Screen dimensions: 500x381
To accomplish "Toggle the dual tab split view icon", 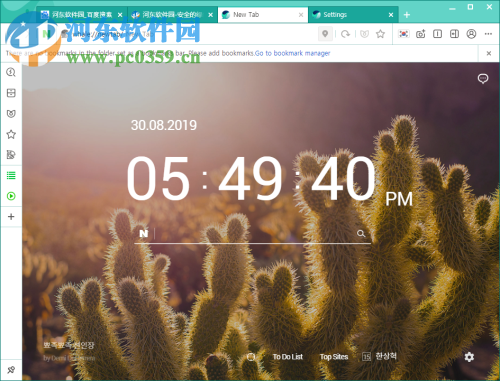I will [454, 34].
